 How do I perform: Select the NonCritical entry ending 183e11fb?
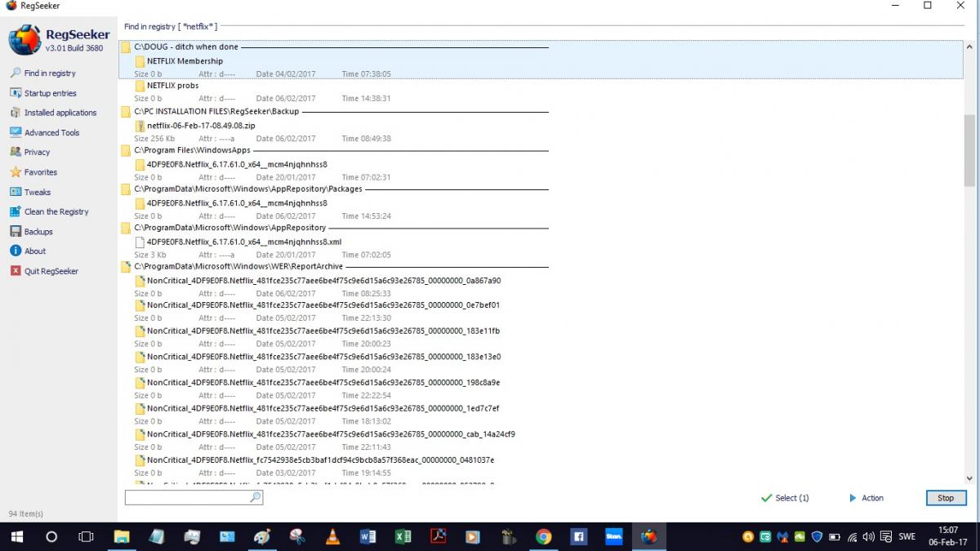coord(323,331)
